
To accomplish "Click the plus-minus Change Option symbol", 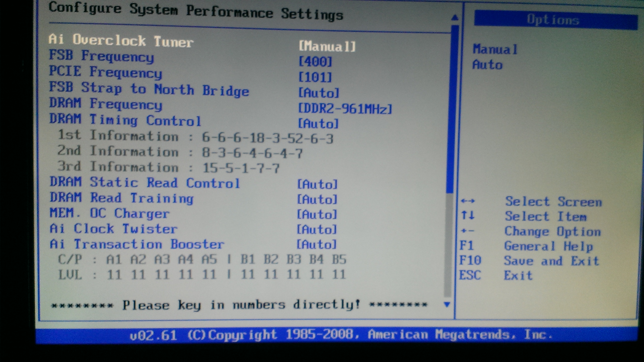I will [467, 231].
